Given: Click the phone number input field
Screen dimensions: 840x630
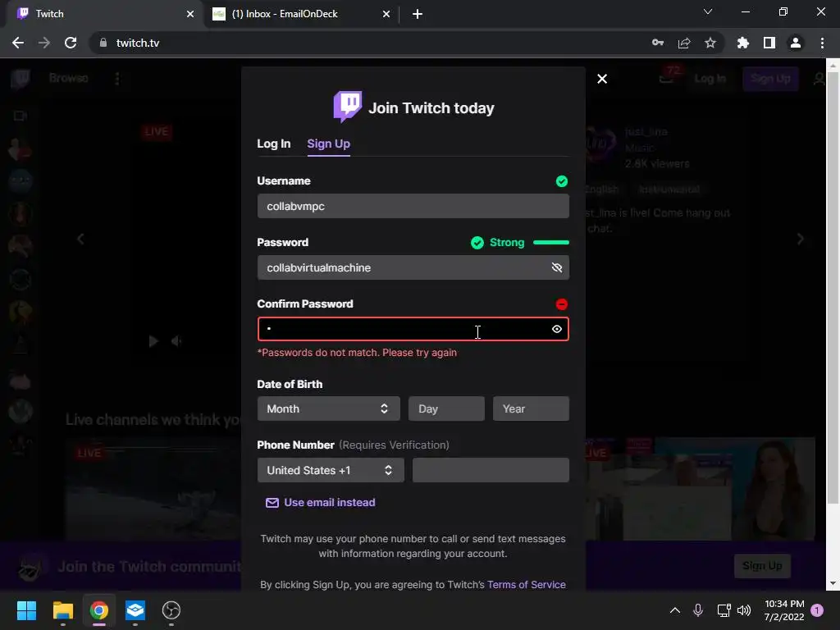Looking at the screenshot, I should tap(491, 470).
